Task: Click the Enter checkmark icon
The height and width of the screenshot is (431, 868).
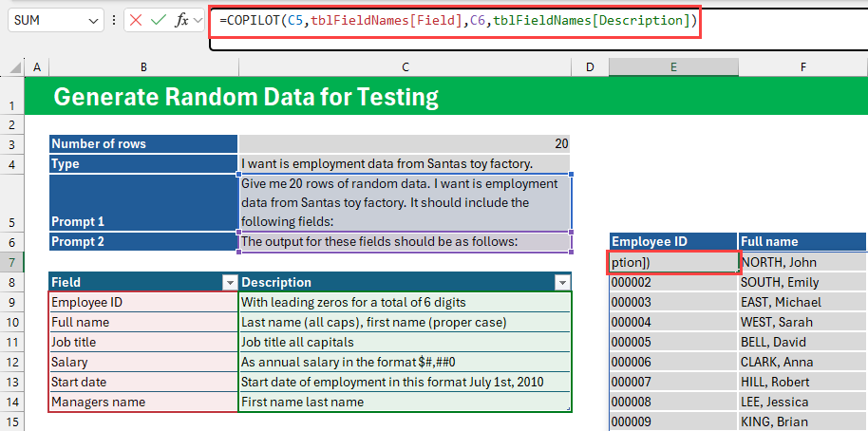Action: click(158, 20)
